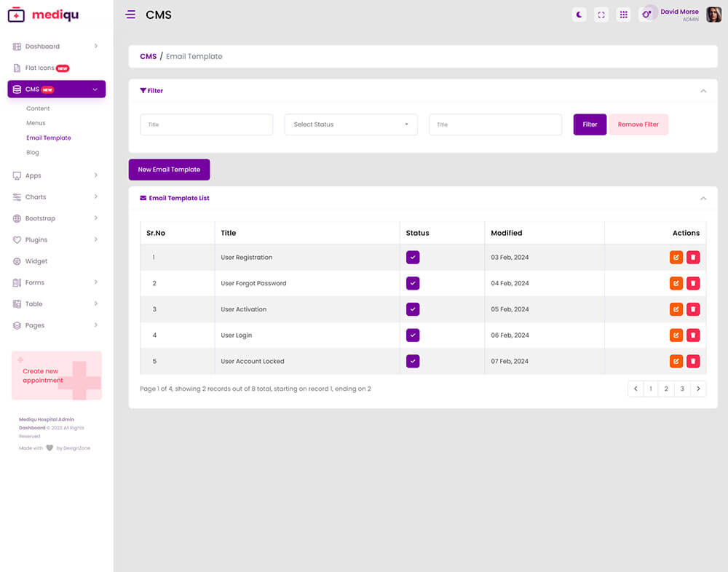The width and height of the screenshot is (728, 572).
Task: Delete the User Account Locked template
Action: [x=693, y=361]
